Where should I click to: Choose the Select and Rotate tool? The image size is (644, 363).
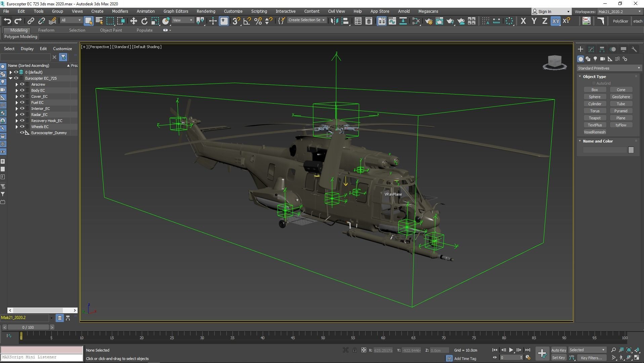click(x=144, y=21)
